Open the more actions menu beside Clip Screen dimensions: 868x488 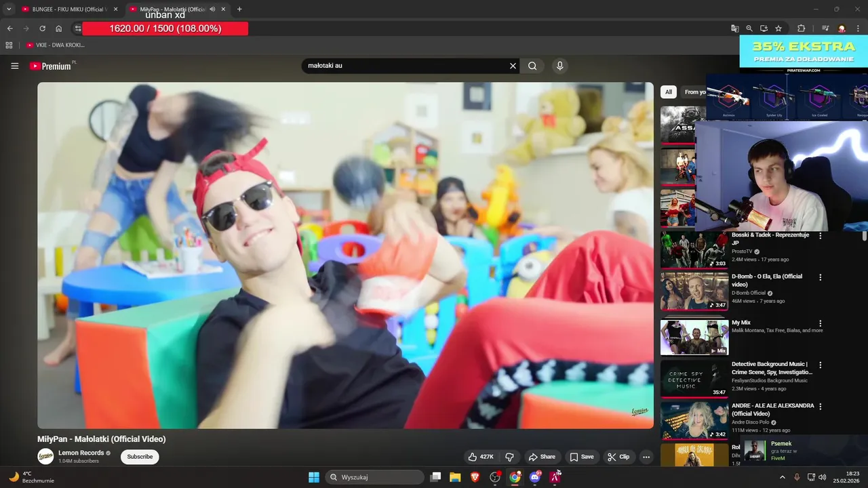pyautogui.click(x=646, y=457)
